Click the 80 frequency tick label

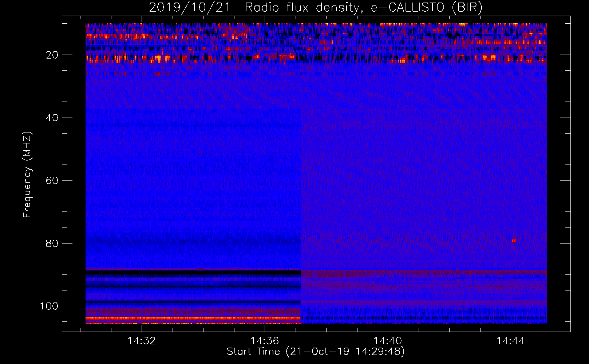52,243
